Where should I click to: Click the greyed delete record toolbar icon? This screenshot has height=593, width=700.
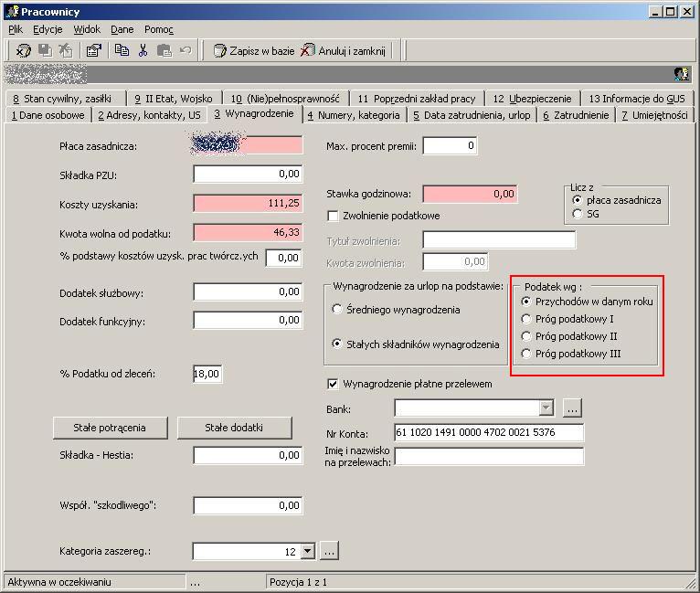66,50
